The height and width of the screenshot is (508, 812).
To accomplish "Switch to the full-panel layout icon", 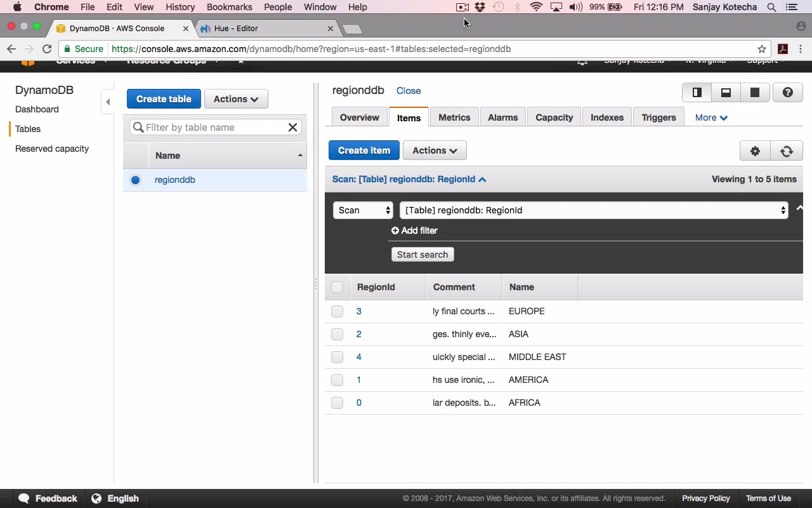I will click(x=755, y=92).
